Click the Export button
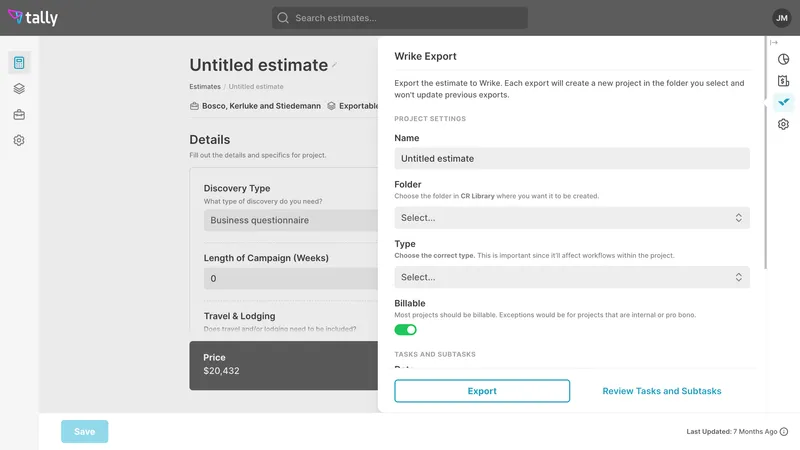The width and height of the screenshot is (800, 450). coord(482,391)
